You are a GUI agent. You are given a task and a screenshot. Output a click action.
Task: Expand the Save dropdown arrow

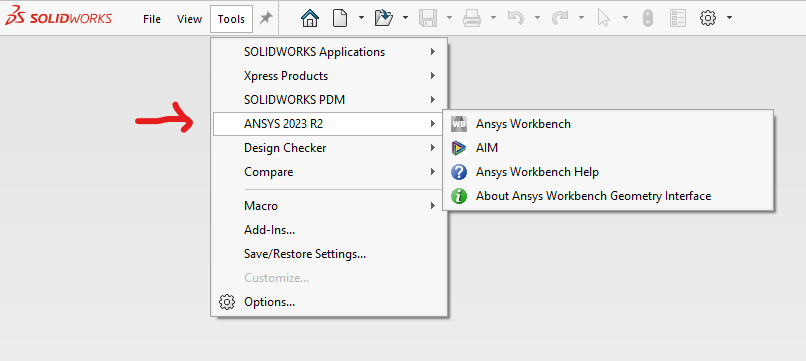tap(449, 17)
